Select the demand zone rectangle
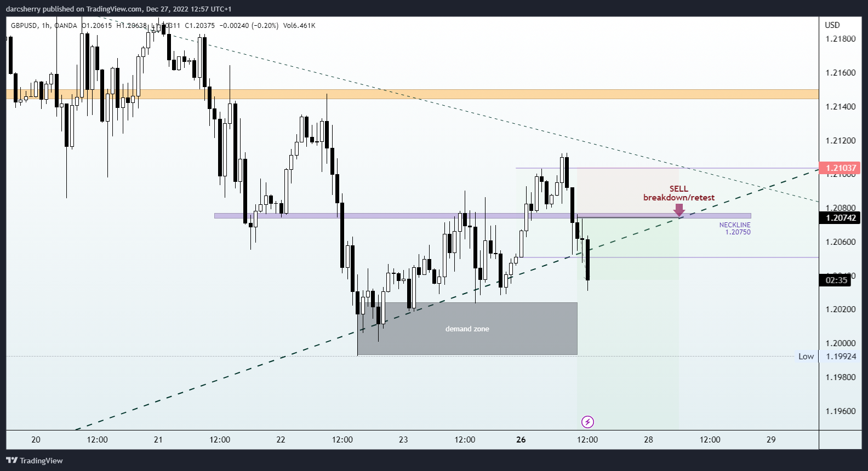The height and width of the screenshot is (471, 868). [467, 329]
